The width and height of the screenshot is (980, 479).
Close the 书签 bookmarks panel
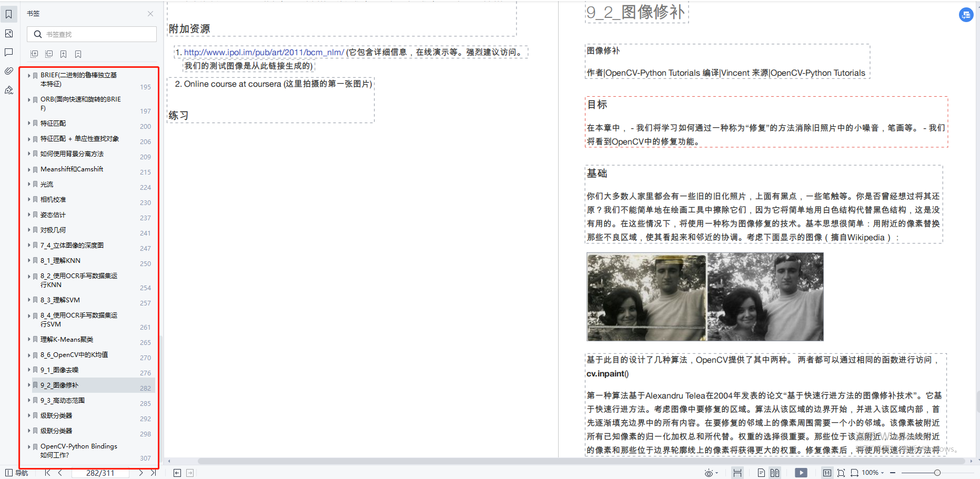tap(150, 14)
